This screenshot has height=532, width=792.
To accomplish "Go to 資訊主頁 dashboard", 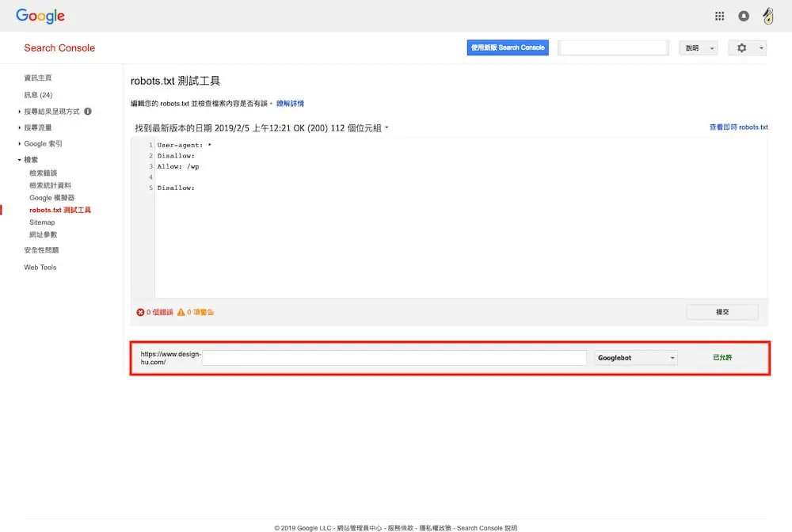I will point(38,78).
